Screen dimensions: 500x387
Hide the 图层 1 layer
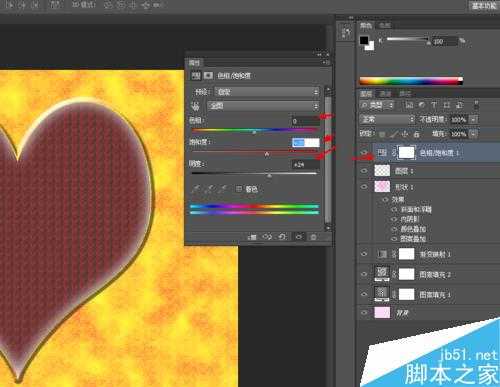tap(364, 171)
